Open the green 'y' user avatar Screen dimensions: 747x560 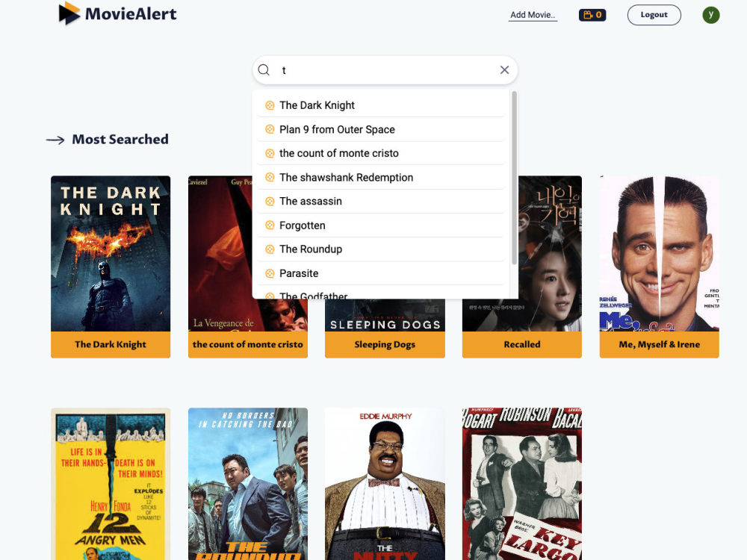tap(711, 15)
